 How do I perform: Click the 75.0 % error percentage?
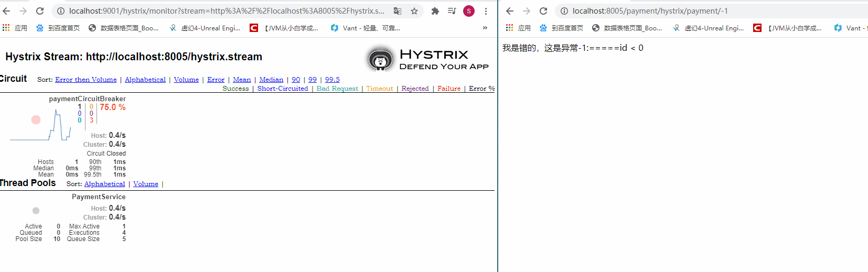(x=113, y=107)
